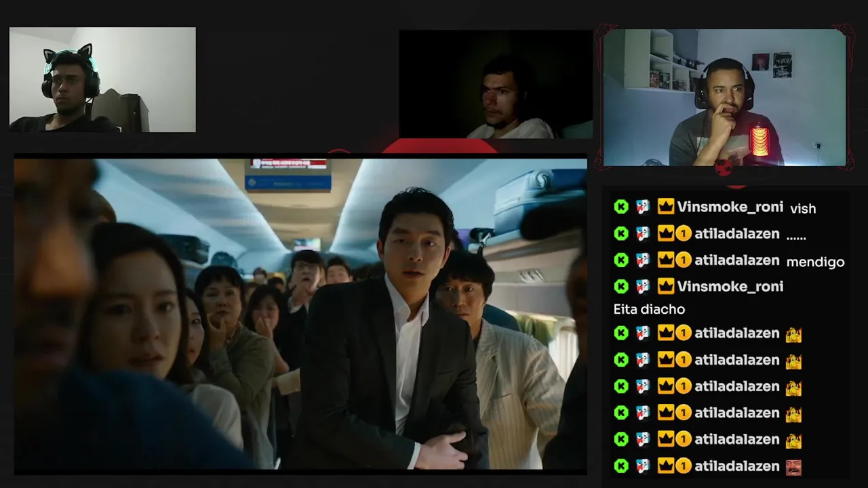Click the chat message text 'mendigo'
This screenshot has width=868, height=488.
tap(815, 262)
